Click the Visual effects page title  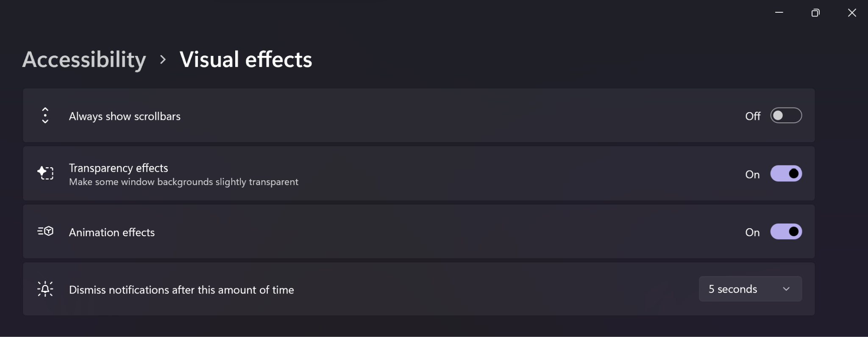coord(245,60)
